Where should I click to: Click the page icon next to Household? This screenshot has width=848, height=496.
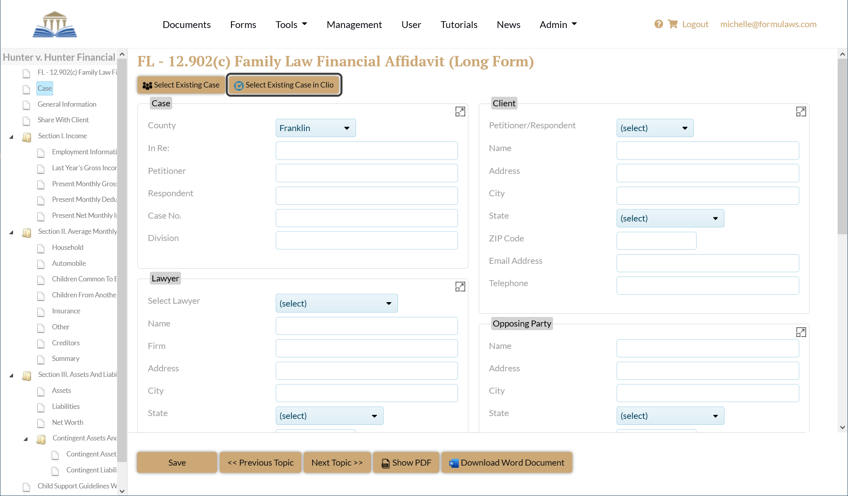[41, 248]
